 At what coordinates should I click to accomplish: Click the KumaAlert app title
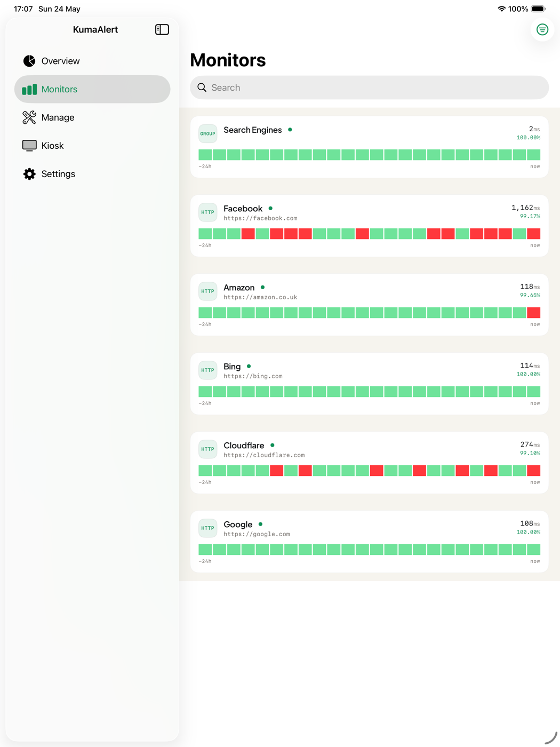click(95, 29)
